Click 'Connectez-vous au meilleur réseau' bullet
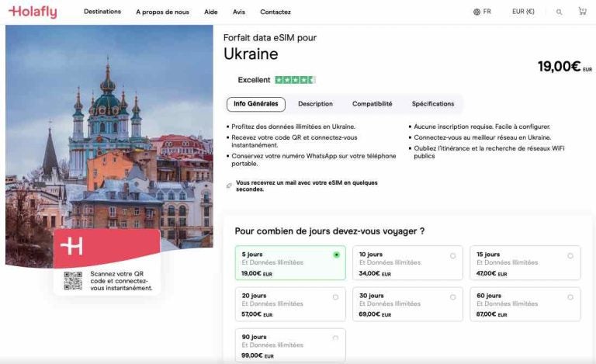 pos(482,137)
